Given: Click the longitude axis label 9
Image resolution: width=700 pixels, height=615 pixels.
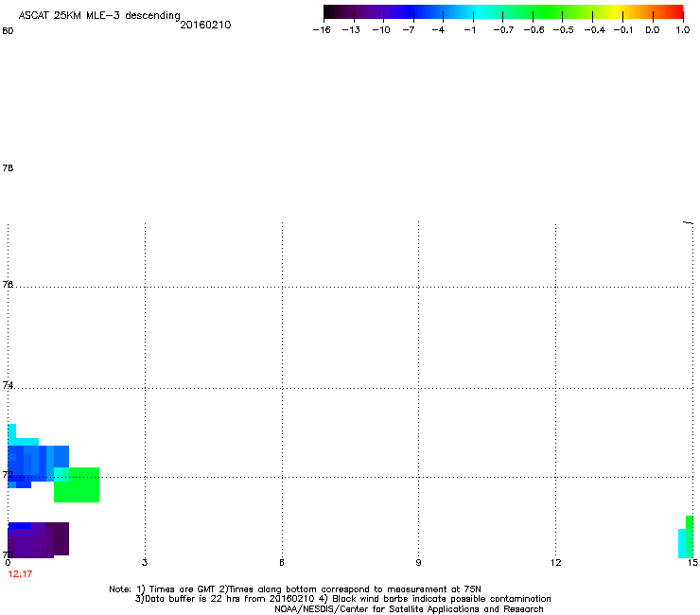Looking at the screenshot, I should (418, 563).
